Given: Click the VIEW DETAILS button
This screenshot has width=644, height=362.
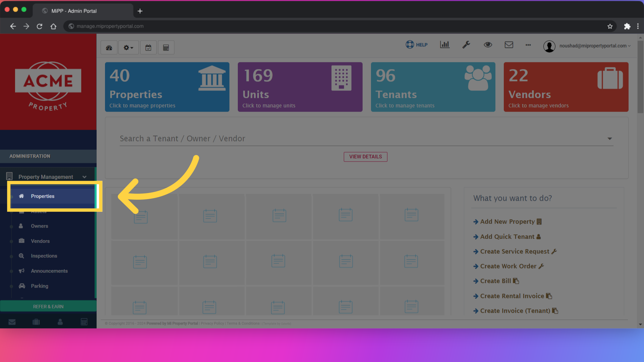Looking at the screenshot, I should 365,157.
